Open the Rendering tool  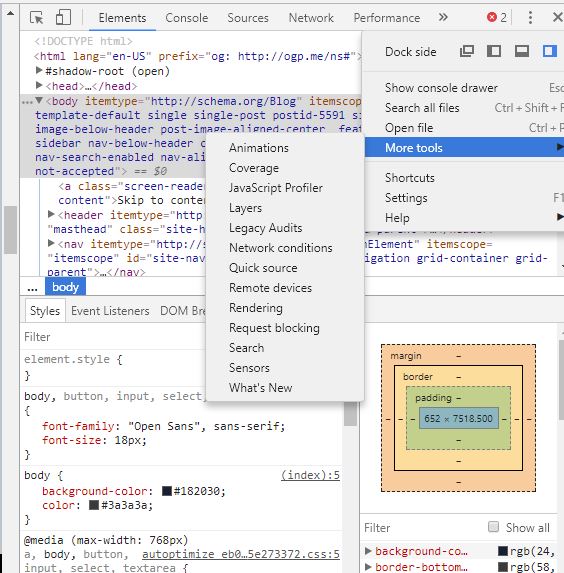coord(285,308)
